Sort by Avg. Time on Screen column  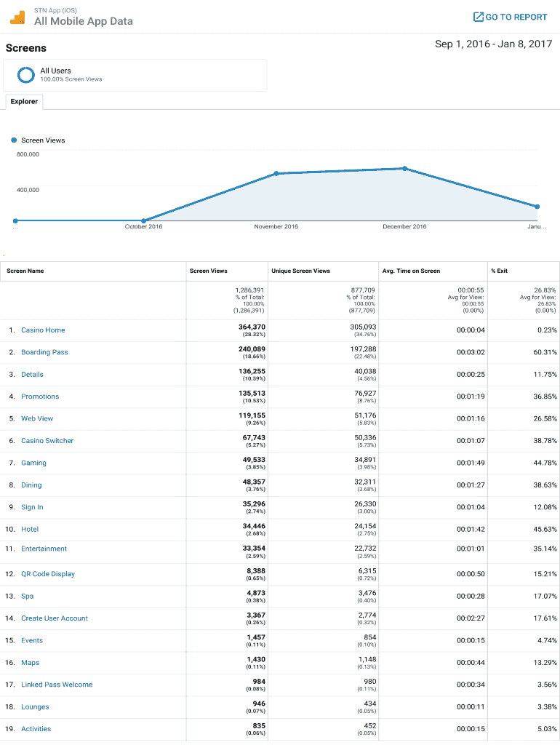coord(411,271)
